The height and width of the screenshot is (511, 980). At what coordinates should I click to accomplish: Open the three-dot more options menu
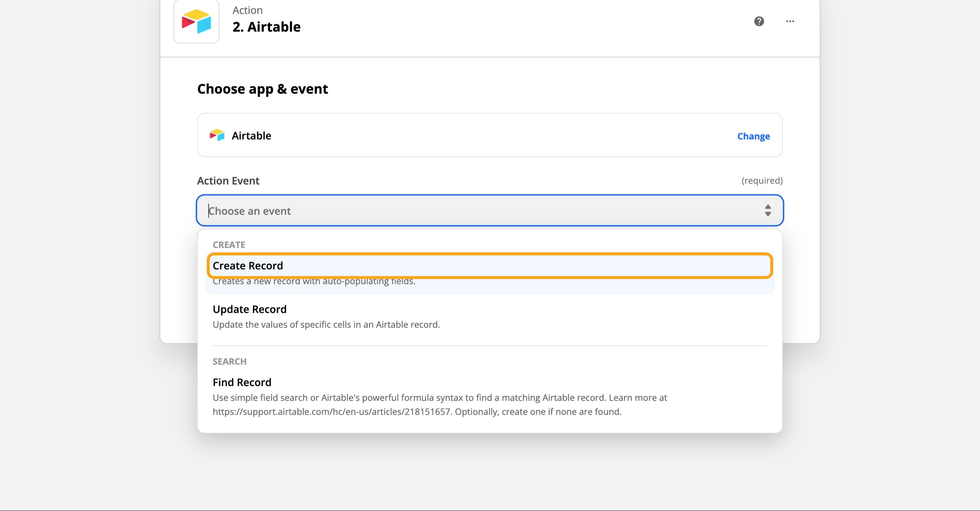[790, 21]
